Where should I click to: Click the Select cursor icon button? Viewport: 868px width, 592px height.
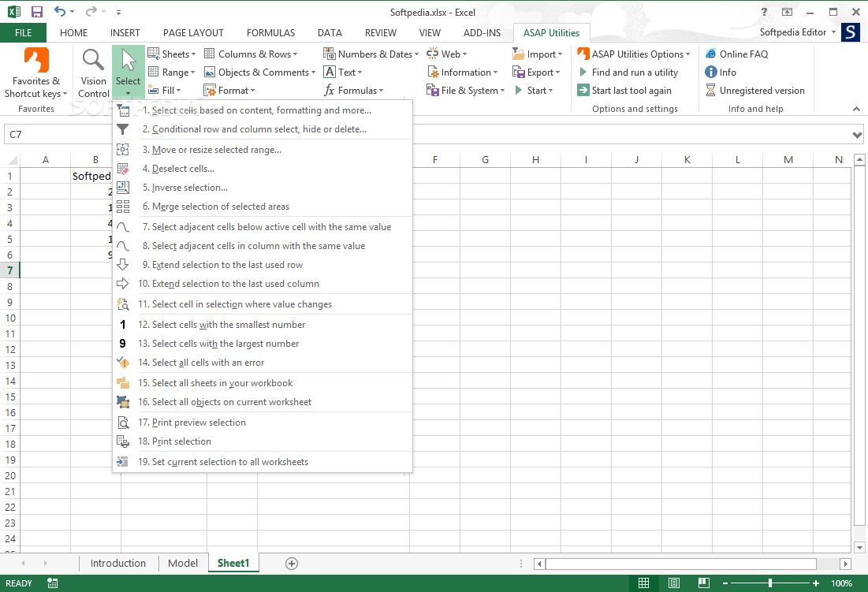pos(128,73)
